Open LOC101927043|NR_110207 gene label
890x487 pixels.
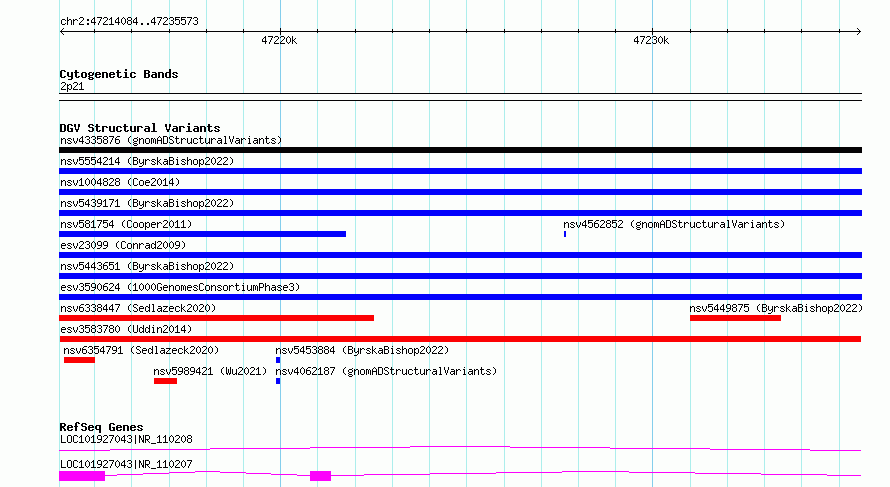[x=126, y=464]
